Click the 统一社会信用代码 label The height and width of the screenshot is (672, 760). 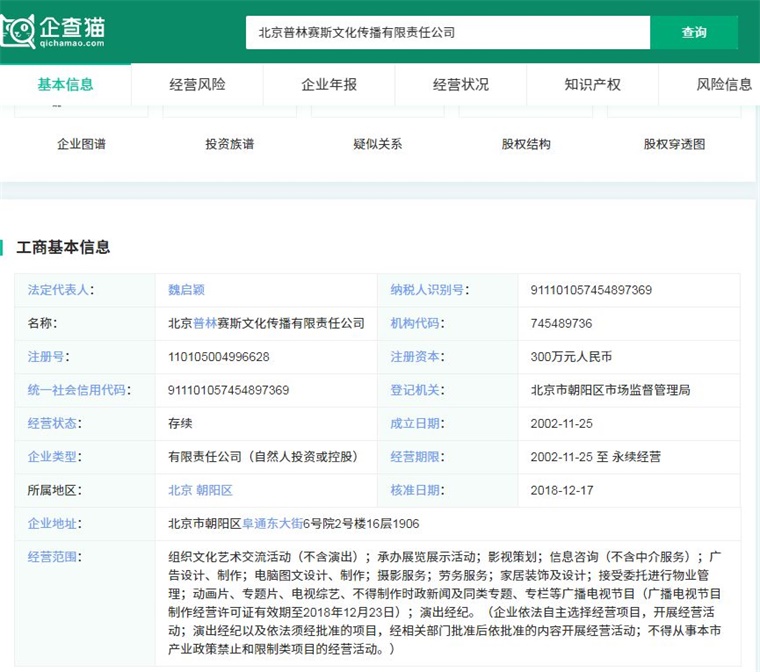[79, 390]
